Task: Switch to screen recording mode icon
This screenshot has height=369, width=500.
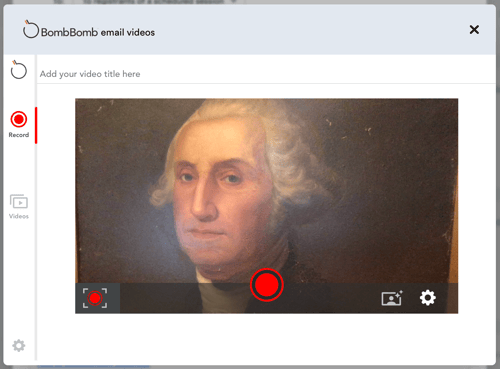Action: [x=95, y=298]
